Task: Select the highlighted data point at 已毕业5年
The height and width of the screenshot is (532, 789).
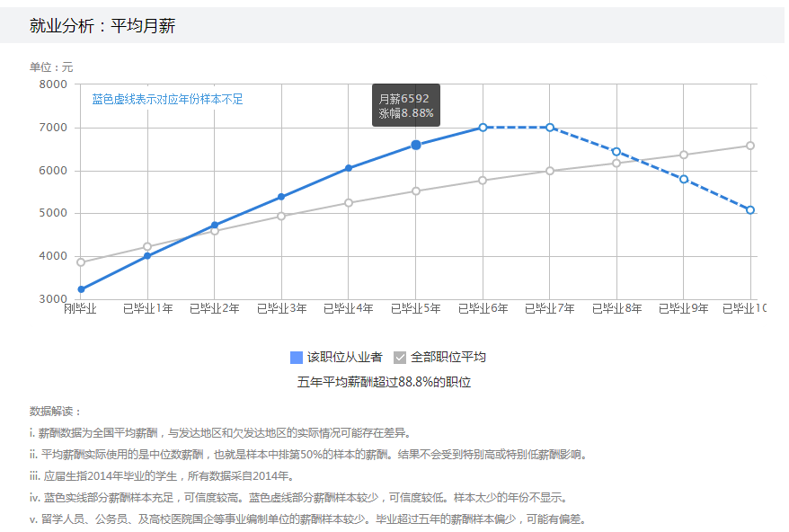Action: tap(414, 145)
